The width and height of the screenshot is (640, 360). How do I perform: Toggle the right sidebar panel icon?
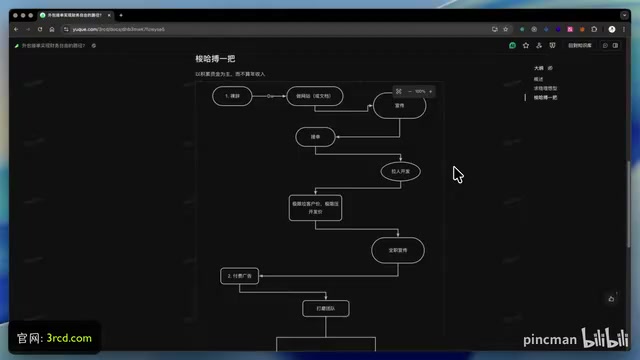[616, 45]
